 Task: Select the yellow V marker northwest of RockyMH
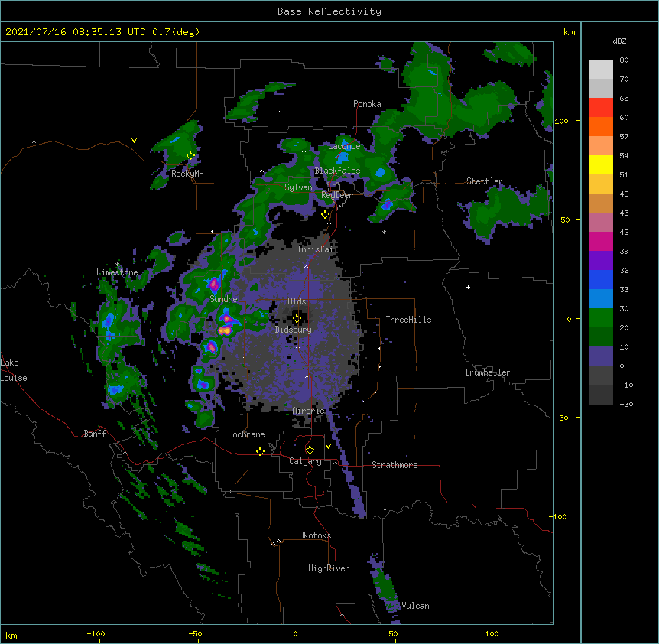tap(134, 141)
